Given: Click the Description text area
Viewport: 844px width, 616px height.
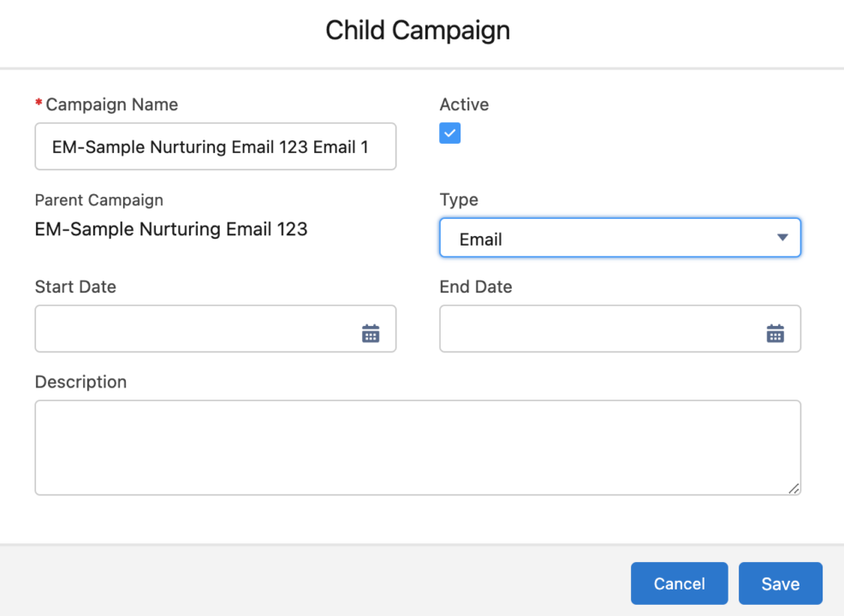Looking at the screenshot, I should [x=418, y=447].
